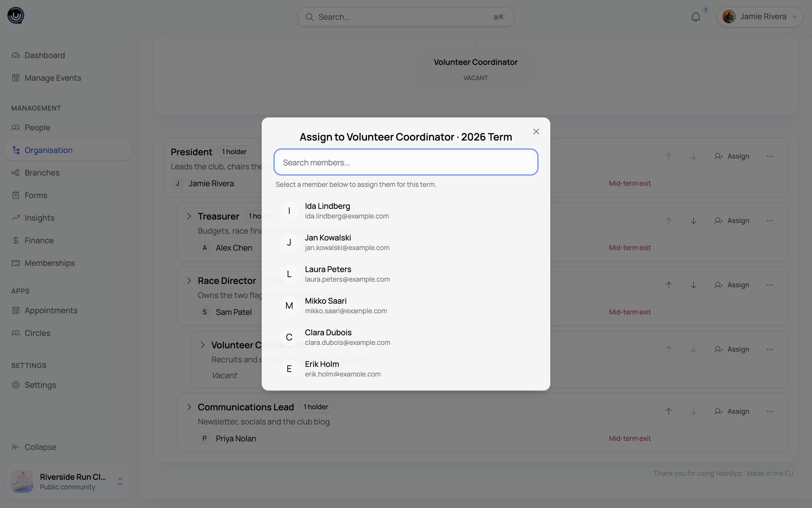Image resolution: width=812 pixels, height=508 pixels.
Task: Assign a member to Treasurer
Action: pyautogui.click(x=732, y=221)
